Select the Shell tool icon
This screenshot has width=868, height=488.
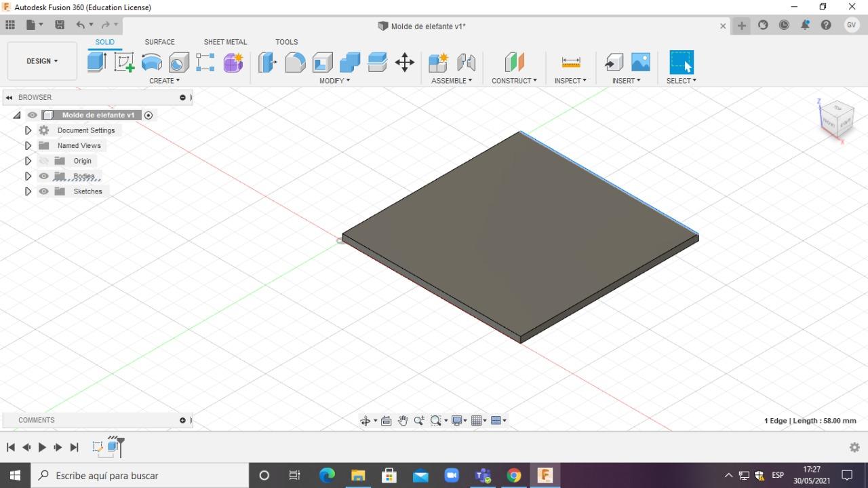[322, 62]
